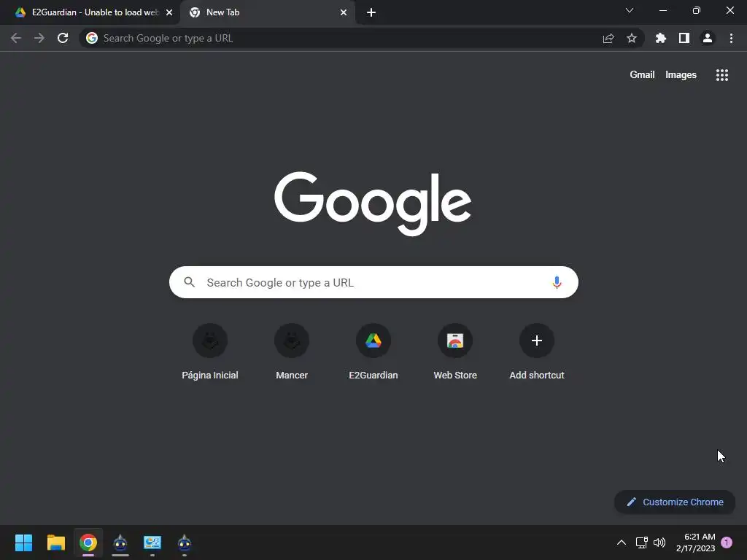The height and width of the screenshot is (560, 747).
Task: Open the Página Inicial shortcut
Action: [210, 351]
